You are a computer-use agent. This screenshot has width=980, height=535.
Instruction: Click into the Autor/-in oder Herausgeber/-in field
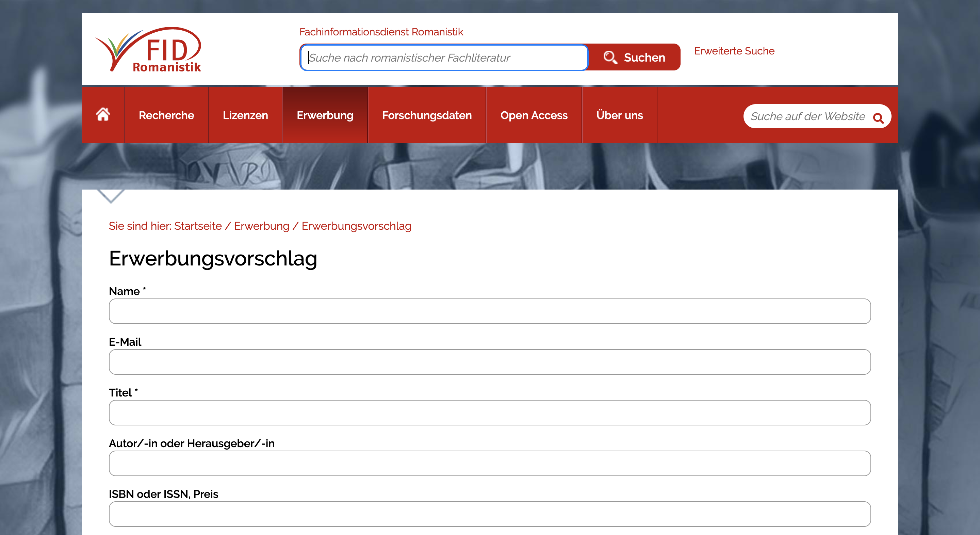pos(490,463)
